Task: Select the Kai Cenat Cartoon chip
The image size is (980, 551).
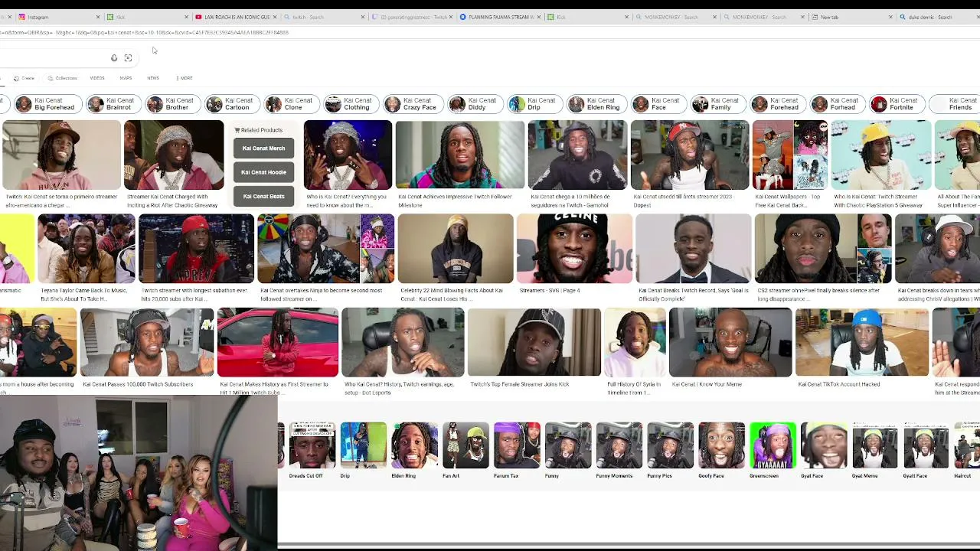Action: click(x=231, y=104)
